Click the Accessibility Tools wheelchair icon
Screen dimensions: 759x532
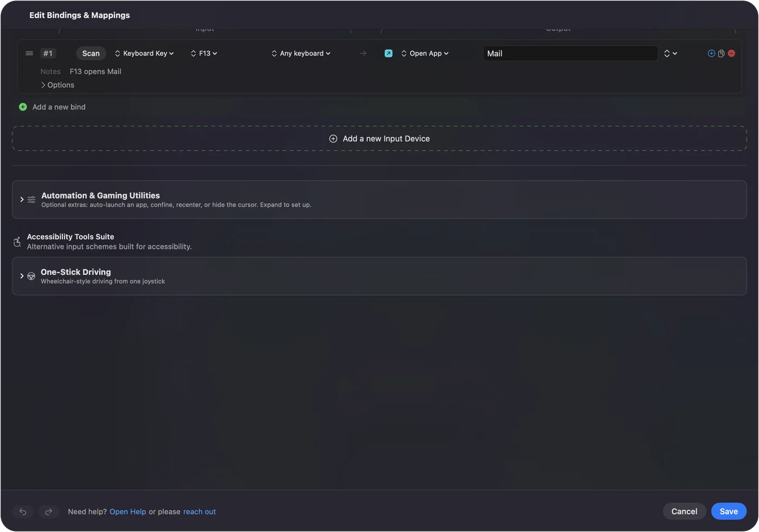17,242
